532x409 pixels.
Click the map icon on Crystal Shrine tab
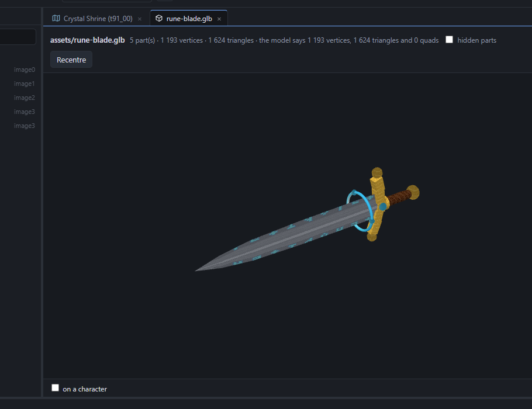pyautogui.click(x=56, y=18)
